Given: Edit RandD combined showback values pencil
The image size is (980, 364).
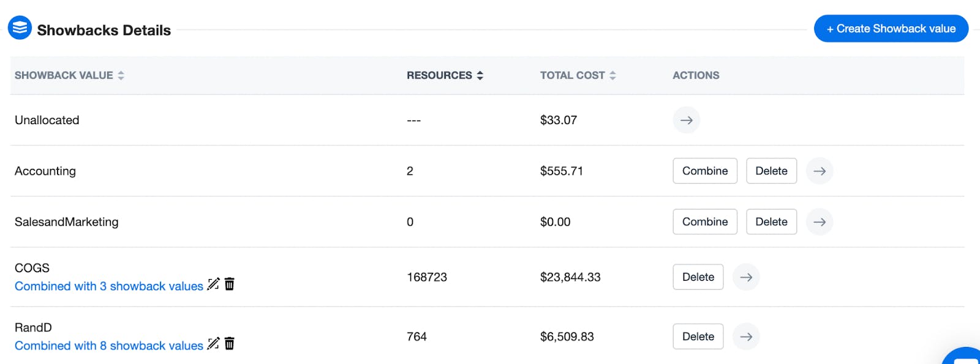Looking at the screenshot, I should tap(213, 343).
